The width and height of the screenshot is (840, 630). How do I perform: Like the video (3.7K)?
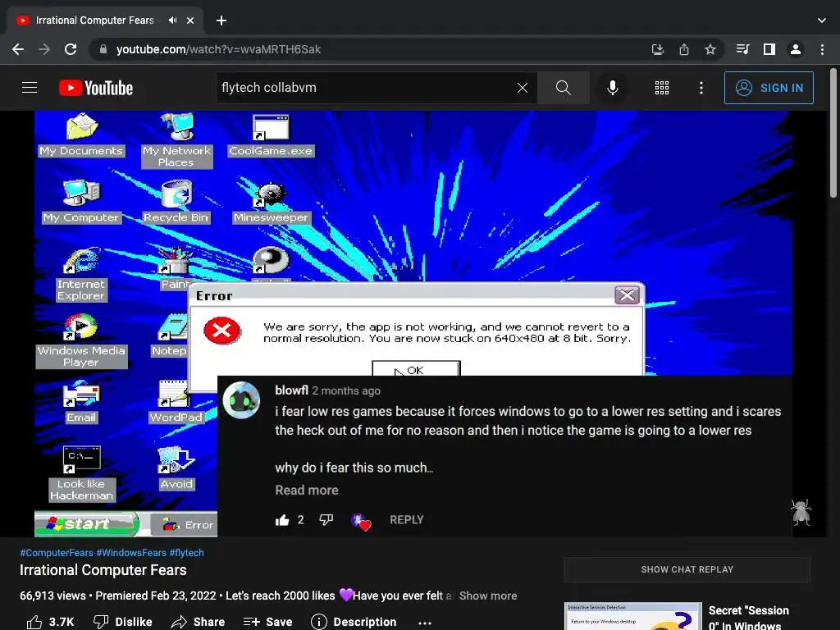coord(50,622)
